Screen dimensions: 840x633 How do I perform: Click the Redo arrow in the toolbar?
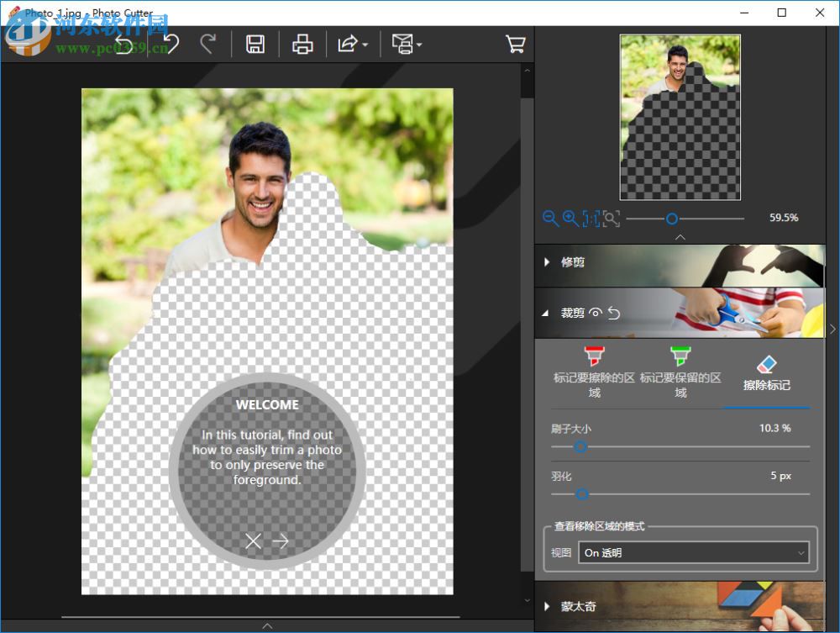(x=211, y=44)
